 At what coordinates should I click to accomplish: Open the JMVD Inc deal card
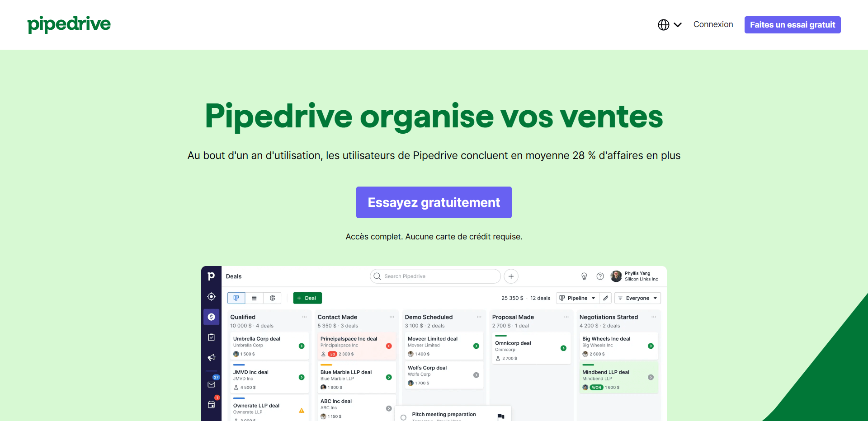pos(269,378)
